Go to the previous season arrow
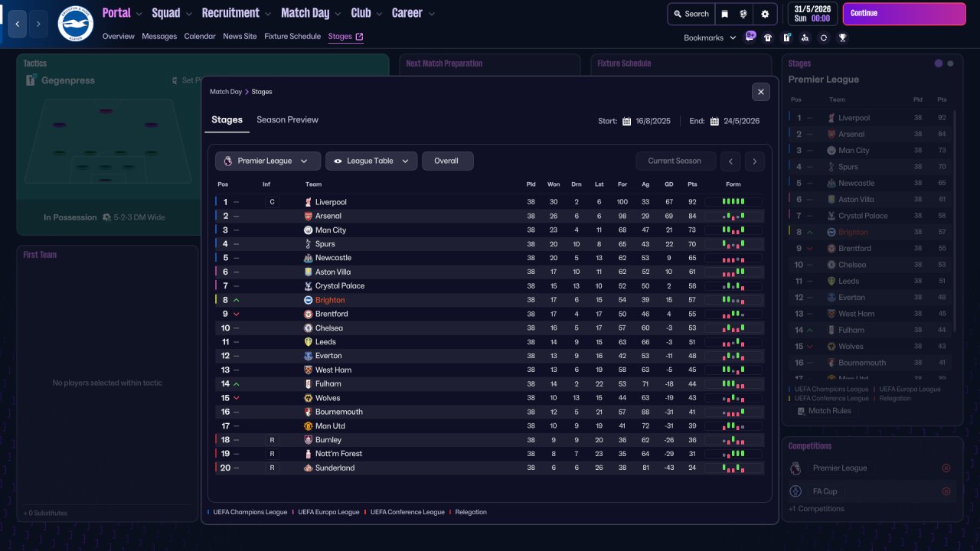Image resolution: width=980 pixels, height=551 pixels. (x=731, y=161)
